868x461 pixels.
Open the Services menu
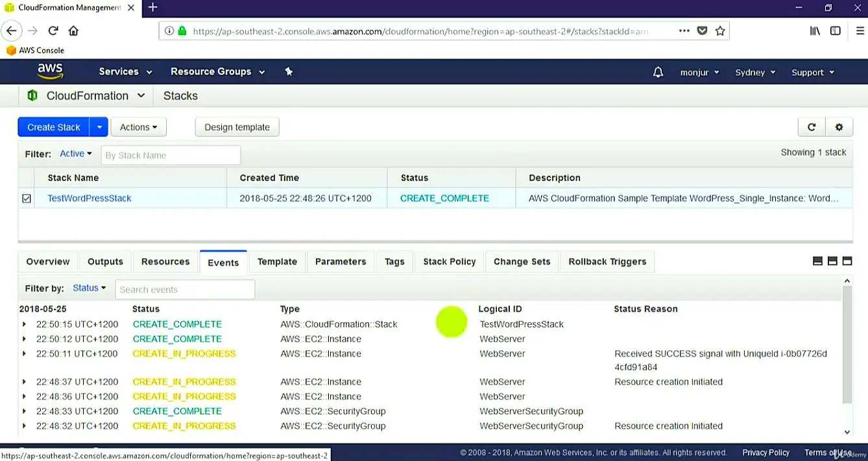(125, 72)
